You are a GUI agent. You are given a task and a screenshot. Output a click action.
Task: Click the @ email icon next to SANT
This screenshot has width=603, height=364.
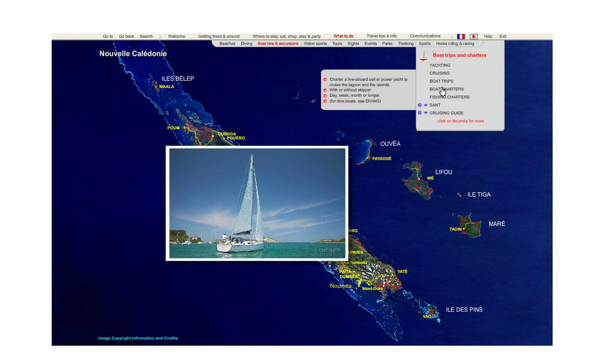tap(419, 105)
